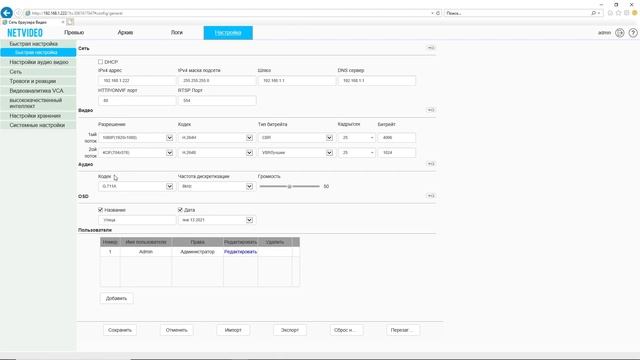Click the IPv4 subnet mask field
The width and height of the screenshot is (640, 360).
217,81
